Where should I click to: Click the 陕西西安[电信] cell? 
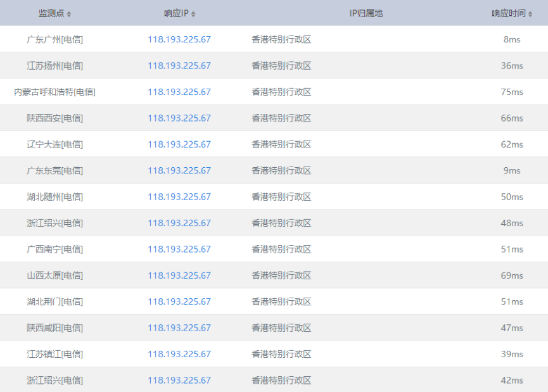pos(55,118)
